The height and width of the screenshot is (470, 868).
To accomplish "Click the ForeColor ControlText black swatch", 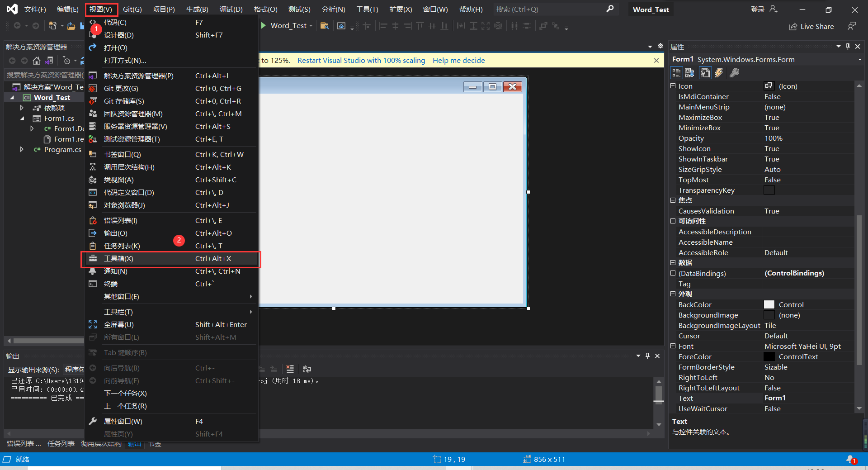I will (769, 356).
